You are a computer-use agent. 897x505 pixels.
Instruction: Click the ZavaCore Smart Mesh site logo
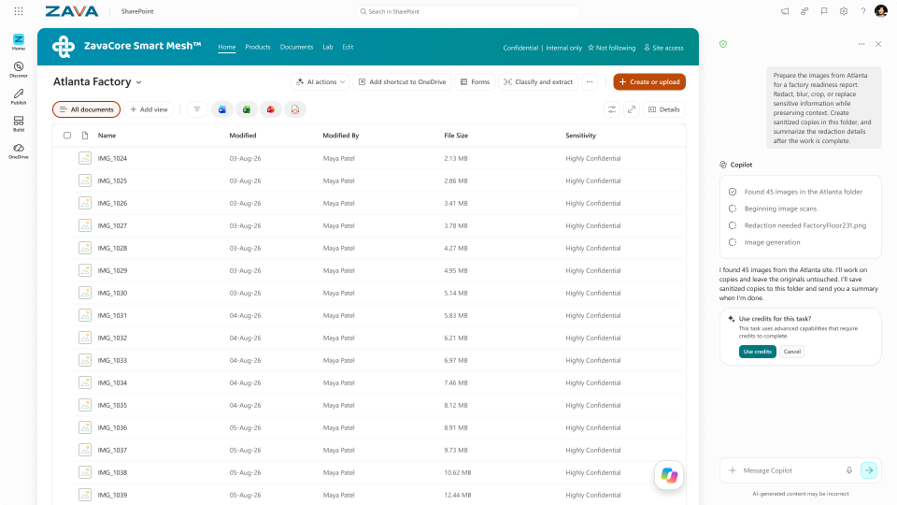tap(63, 47)
